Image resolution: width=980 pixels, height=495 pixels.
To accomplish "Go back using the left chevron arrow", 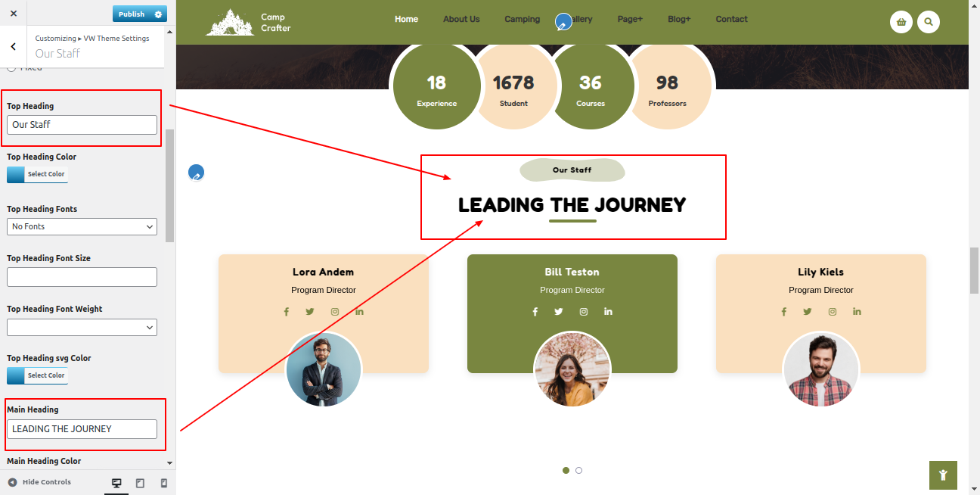I will pyautogui.click(x=14, y=47).
